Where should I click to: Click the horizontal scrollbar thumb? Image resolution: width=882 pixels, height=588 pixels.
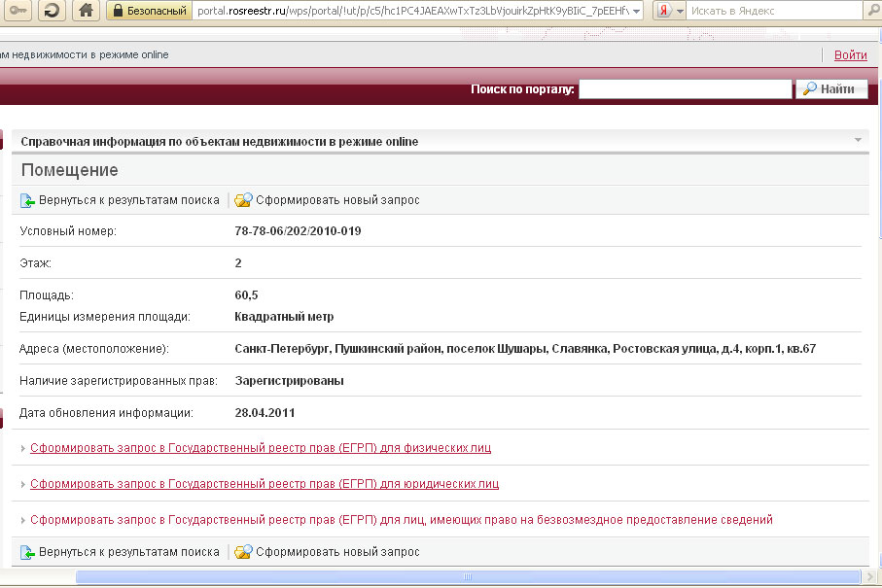coord(468,576)
